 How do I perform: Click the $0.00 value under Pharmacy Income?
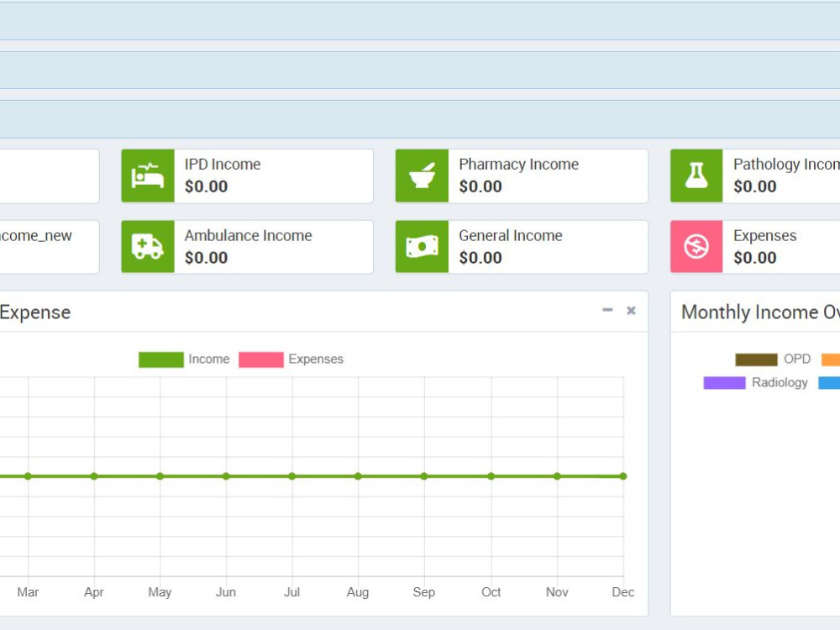[480, 186]
